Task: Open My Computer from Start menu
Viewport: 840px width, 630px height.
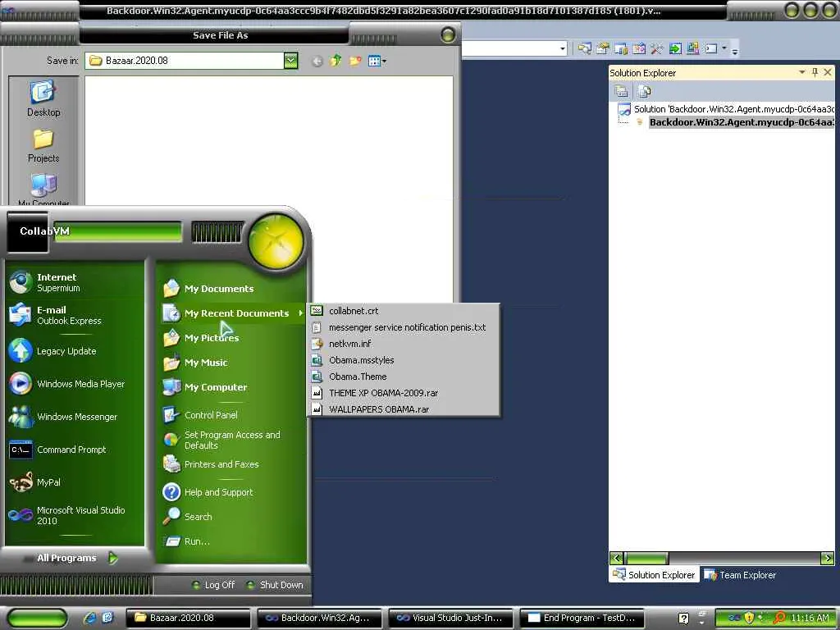Action: click(232, 387)
